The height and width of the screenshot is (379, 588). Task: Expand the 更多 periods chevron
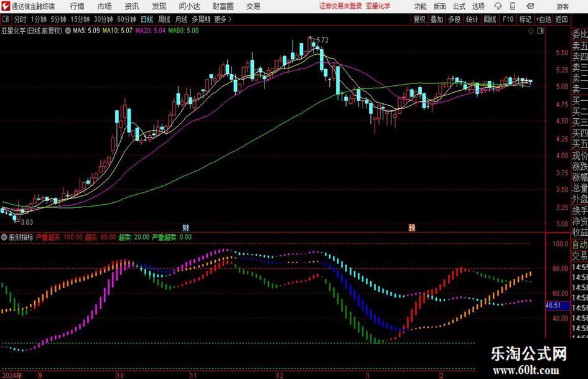pyautogui.click(x=230, y=19)
